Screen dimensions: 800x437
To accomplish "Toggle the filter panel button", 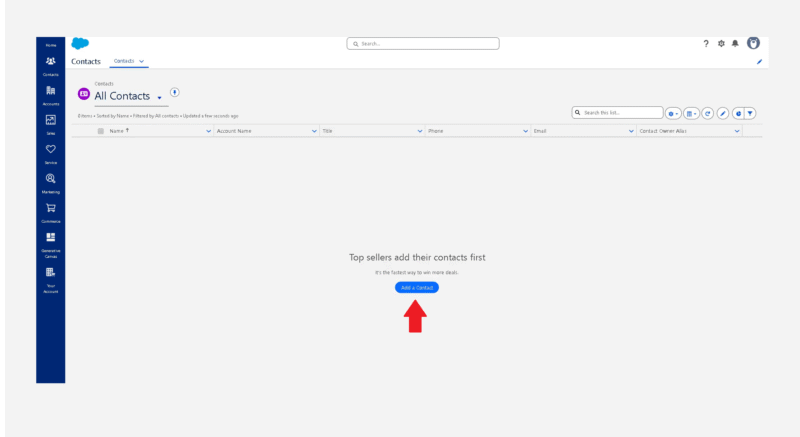I will pyautogui.click(x=750, y=113).
